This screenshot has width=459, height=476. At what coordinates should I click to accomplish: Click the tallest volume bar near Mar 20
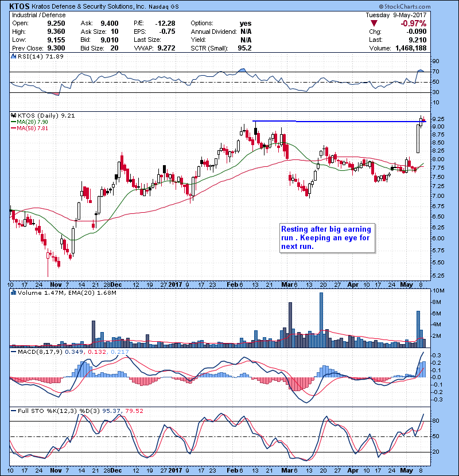click(x=321, y=320)
